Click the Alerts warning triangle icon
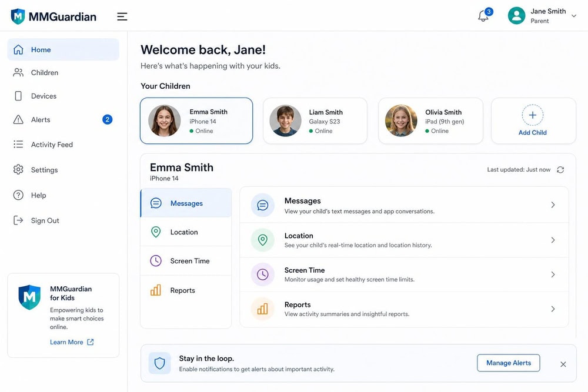588x392 pixels. (18, 119)
